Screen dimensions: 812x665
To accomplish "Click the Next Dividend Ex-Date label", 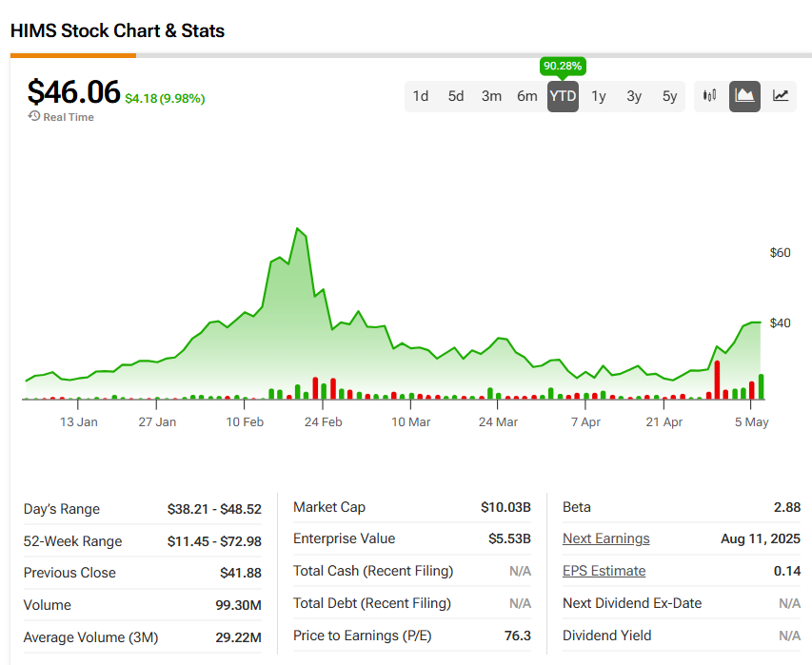I will click(x=632, y=603).
